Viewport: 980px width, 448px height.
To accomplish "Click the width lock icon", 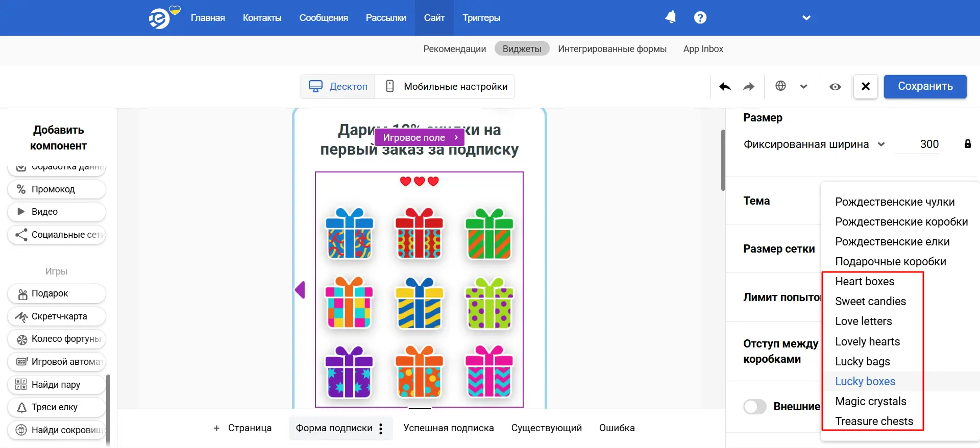I will pyautogui.click(x=967, y=144).
